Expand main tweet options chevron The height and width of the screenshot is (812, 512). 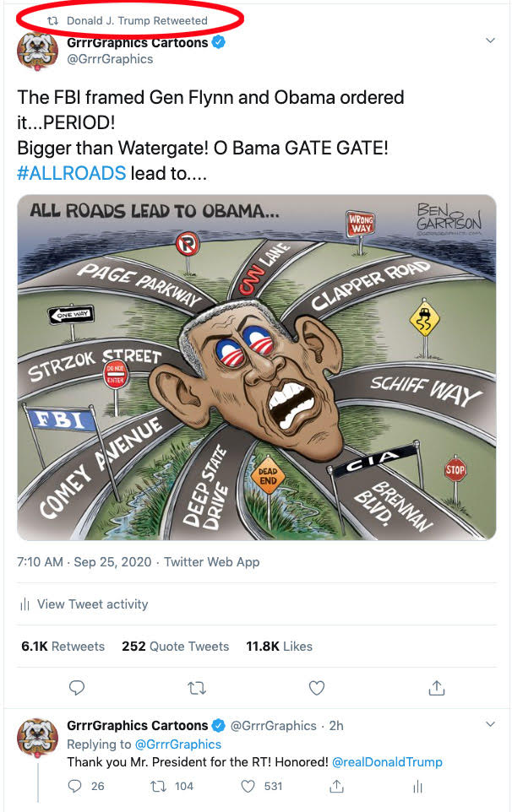pyautogui.click(x=490, y=41)
